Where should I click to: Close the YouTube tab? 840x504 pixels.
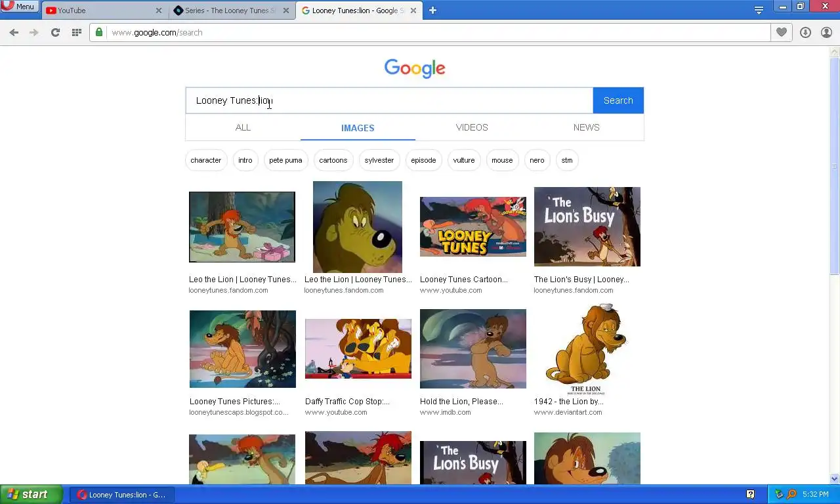coord(159,10)
